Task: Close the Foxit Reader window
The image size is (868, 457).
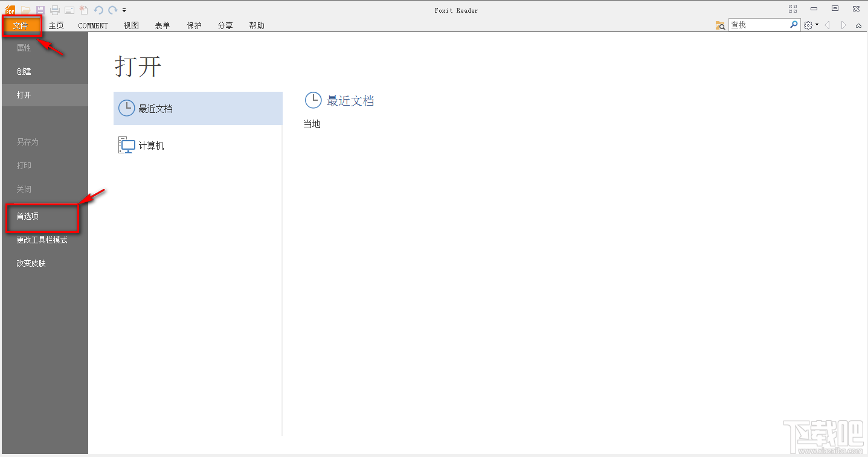Action: (x=856, y=8)
